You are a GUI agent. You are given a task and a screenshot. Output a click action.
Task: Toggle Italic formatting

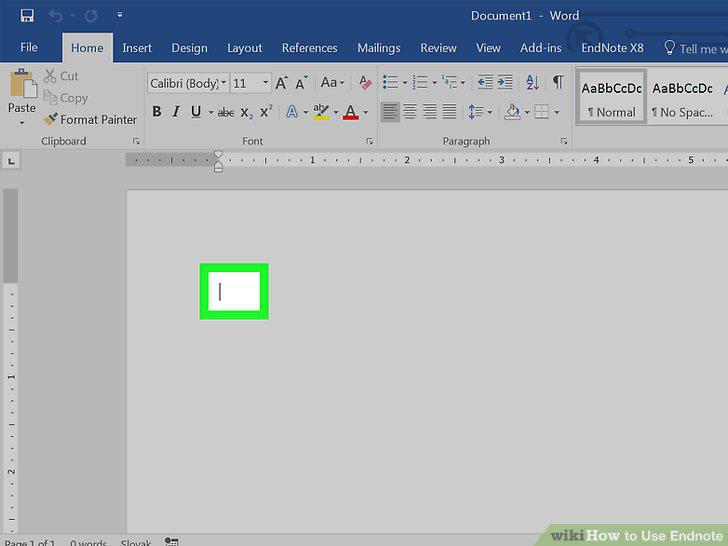click(176, 112)
